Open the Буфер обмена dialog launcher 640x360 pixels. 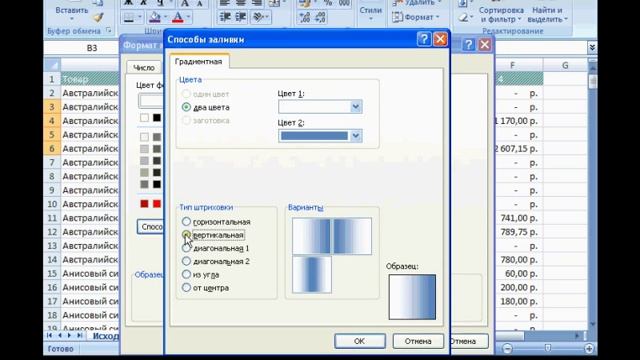(109, 30)
